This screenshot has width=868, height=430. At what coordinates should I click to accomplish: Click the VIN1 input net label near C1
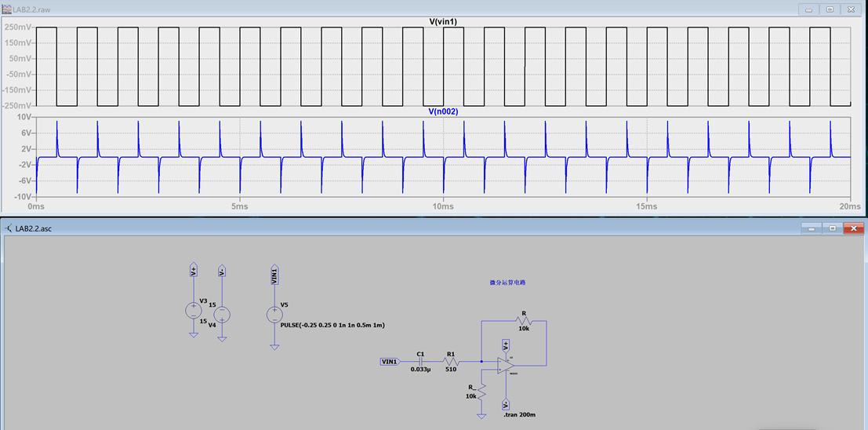pos(390,362)
